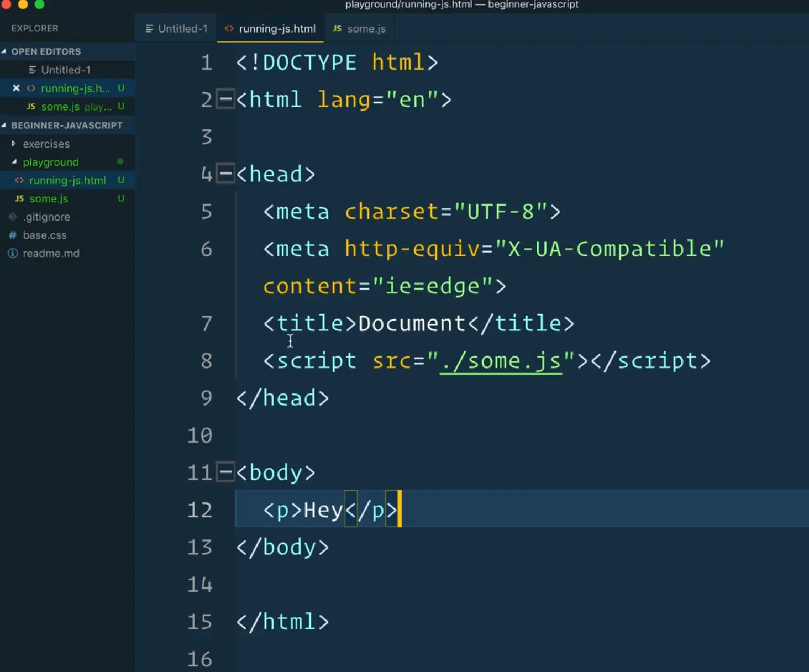Collapse the head tag fold on line 4
809x672 pixels.
pyautogui.click(x=225, y=174)
